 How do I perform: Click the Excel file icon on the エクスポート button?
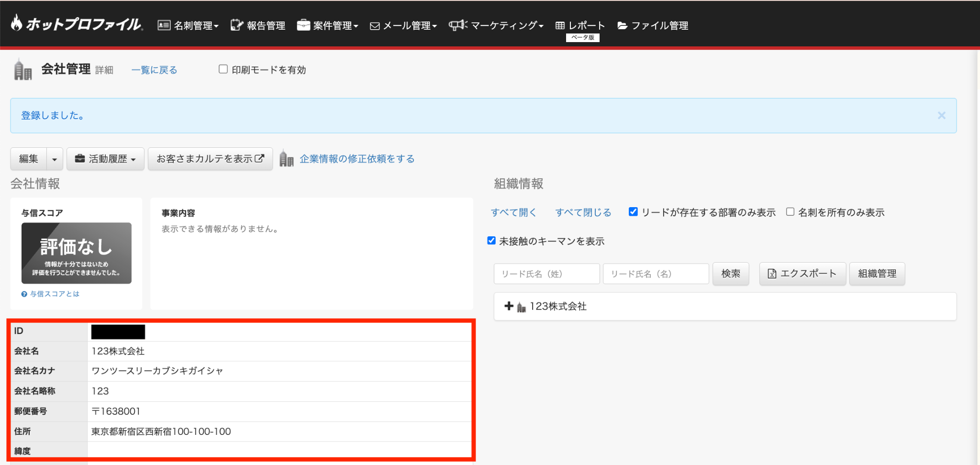tap(772, 274)
